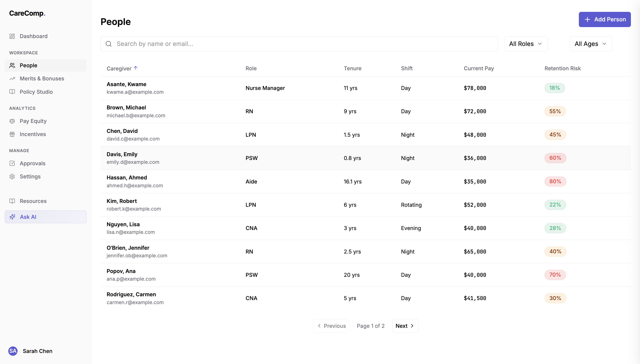640x364 pixels.
Task: Open the Resources link
Action: (x=46, y=201)
